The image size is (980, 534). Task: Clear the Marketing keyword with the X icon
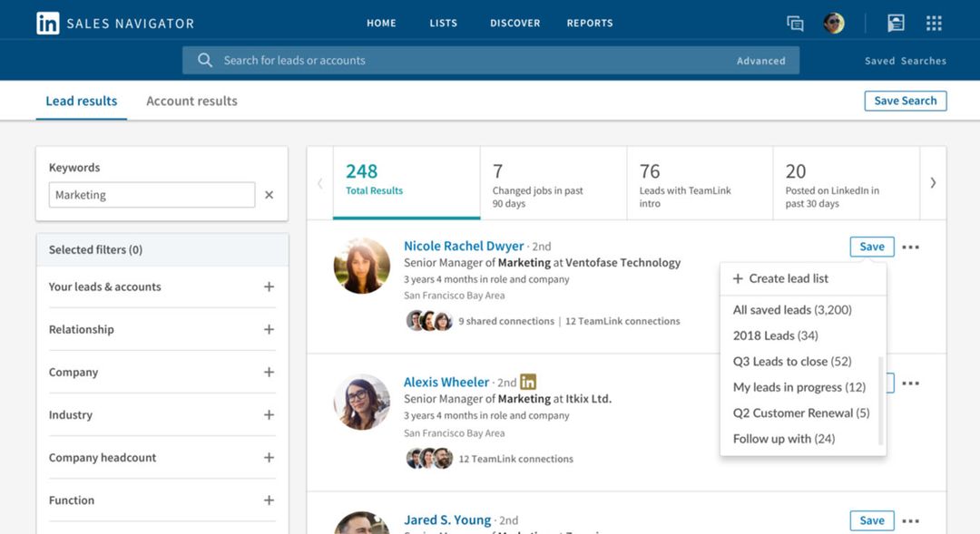(269, 194)
